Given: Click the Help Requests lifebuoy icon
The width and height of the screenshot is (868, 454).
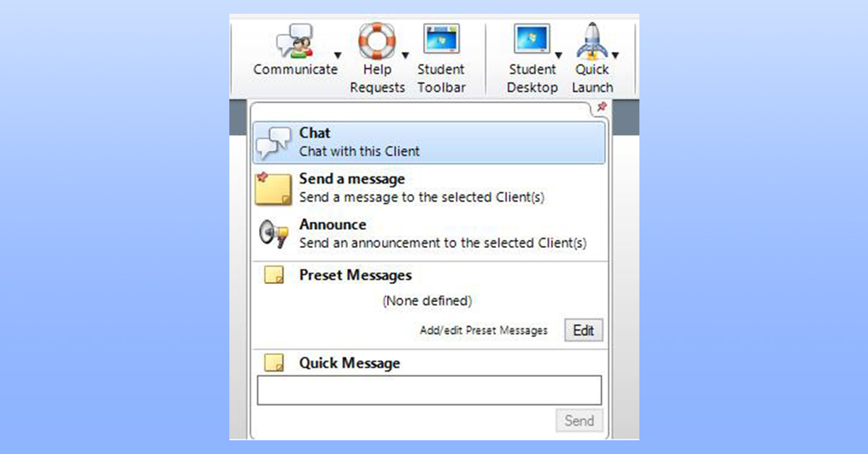Looking at the screenshot, I should 377,41.
